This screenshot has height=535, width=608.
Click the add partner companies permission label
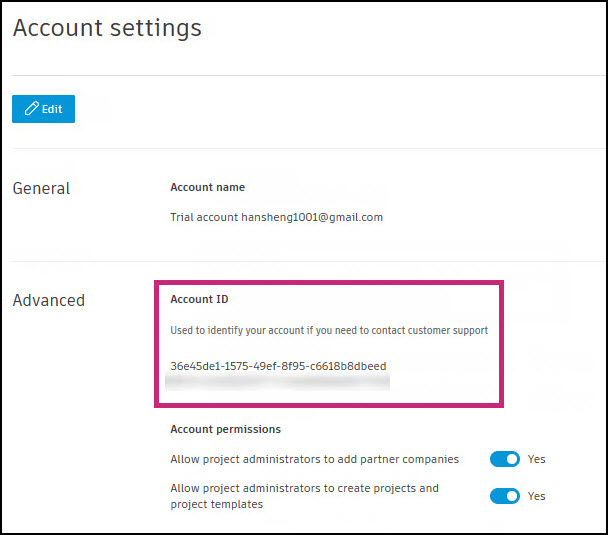(x=315, y=459)
